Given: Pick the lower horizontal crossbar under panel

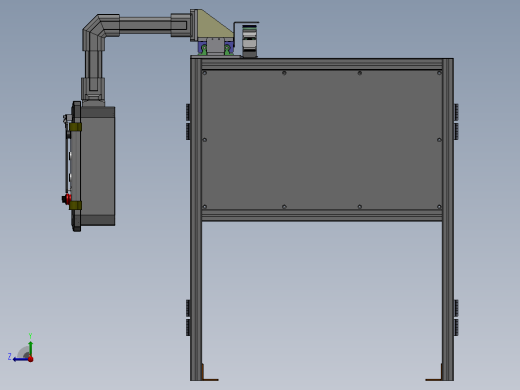Looking at the screenshot, I should tap(322, 215).
